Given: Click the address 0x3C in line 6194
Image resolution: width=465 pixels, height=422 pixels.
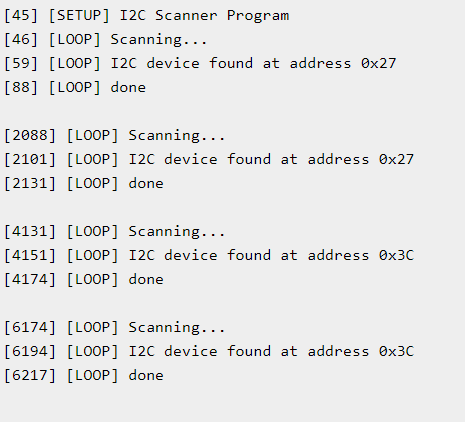Looking at the screenshot, I should (397, 351).
